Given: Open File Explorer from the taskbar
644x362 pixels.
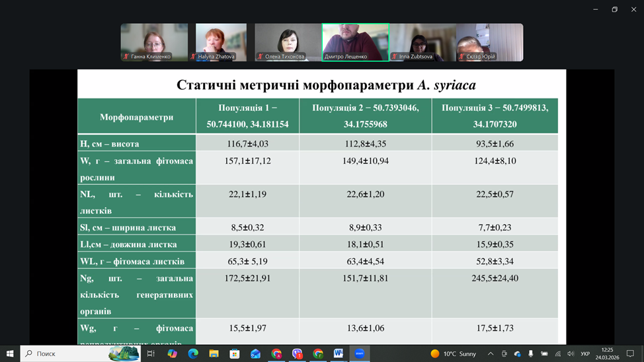Looking at the screenshot, I should click(214, 353).
